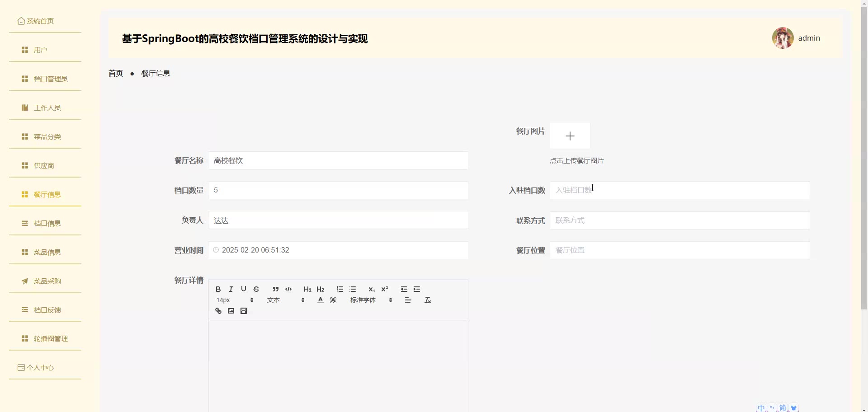
Task: Open the text color picker
Action: coord(321,300)
